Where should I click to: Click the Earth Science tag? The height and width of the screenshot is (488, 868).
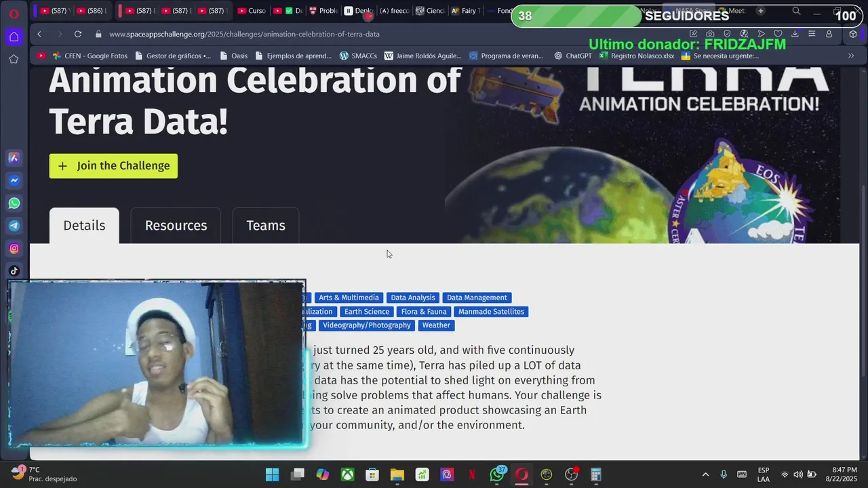tap(366, 312)
